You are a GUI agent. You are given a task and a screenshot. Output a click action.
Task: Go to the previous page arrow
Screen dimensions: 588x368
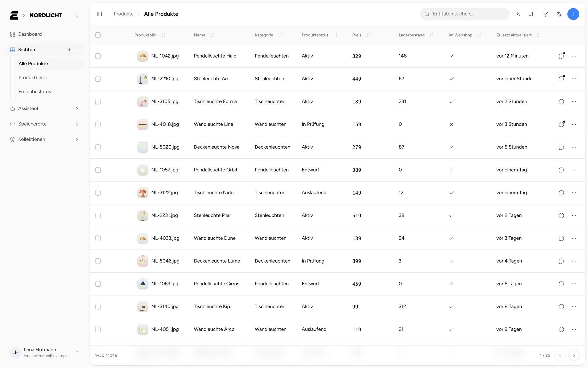coord(560,355)
